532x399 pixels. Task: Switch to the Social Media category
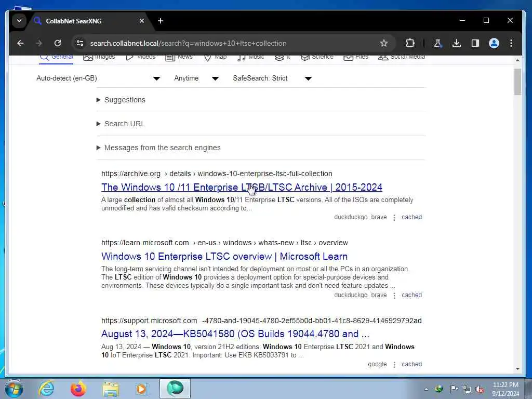[x=402, y=57]
